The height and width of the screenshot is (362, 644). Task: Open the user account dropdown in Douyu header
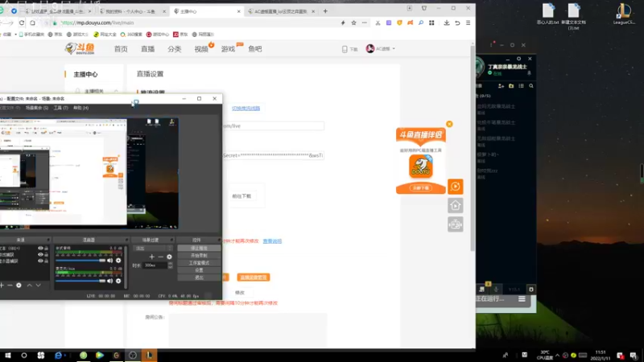[x=381, y=48]
